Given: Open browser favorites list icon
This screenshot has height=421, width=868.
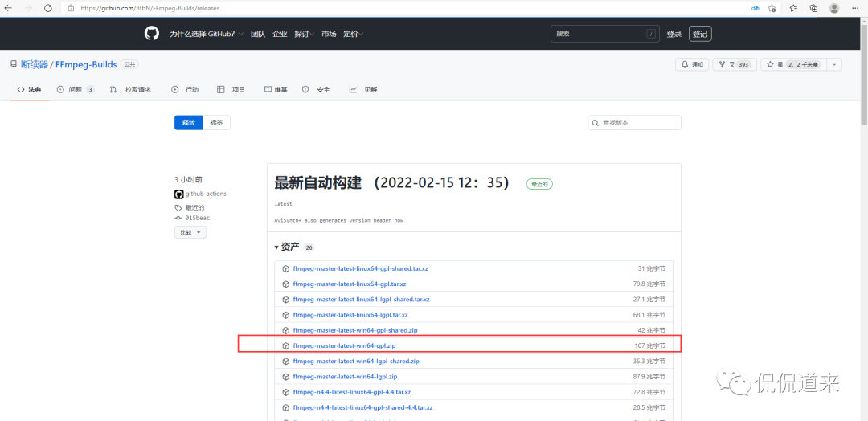Looking at the screenshot, I should (x=793, y=8).
